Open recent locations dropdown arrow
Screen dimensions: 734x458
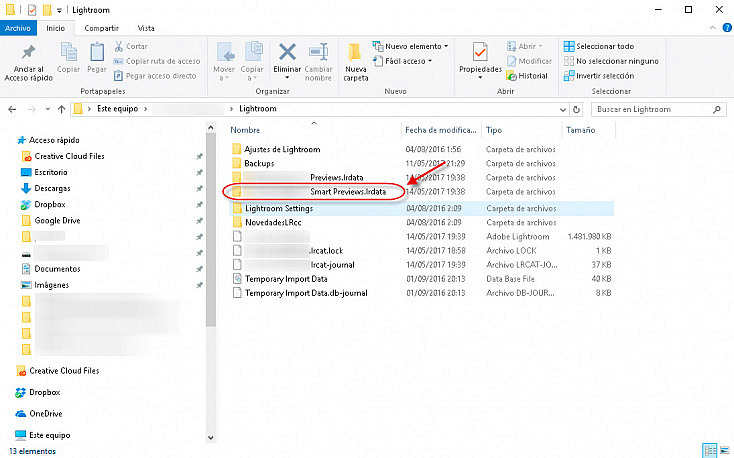(x=48, y=109)
